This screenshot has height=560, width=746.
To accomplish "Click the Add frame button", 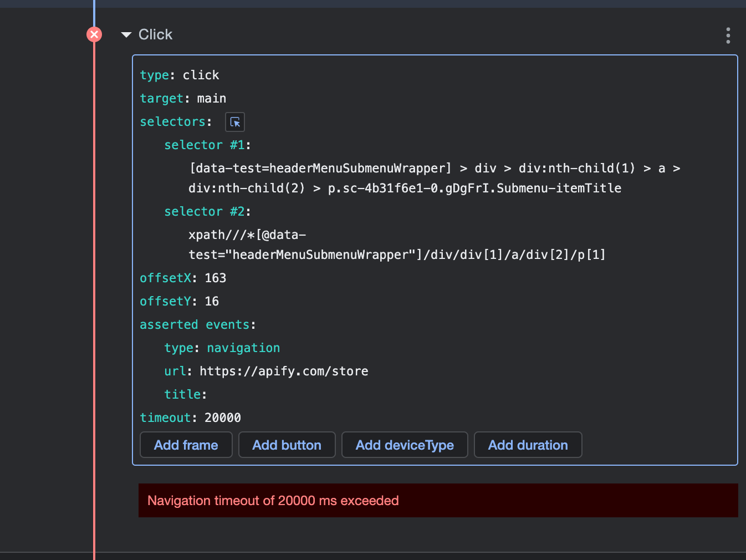I will click(x=186, y=445).
